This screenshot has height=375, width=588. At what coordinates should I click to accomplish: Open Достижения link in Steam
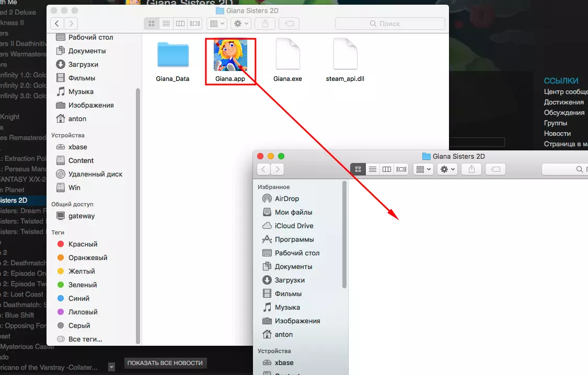point(563,102)
